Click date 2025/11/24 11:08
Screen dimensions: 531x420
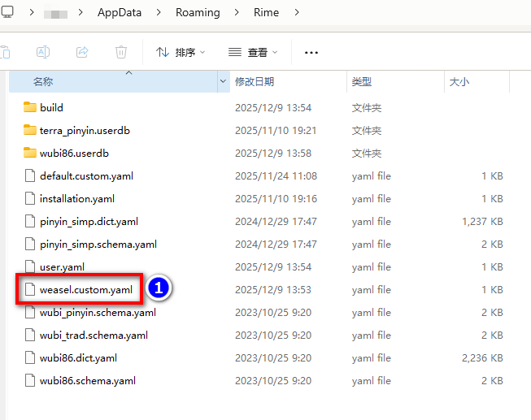[276, 176]
